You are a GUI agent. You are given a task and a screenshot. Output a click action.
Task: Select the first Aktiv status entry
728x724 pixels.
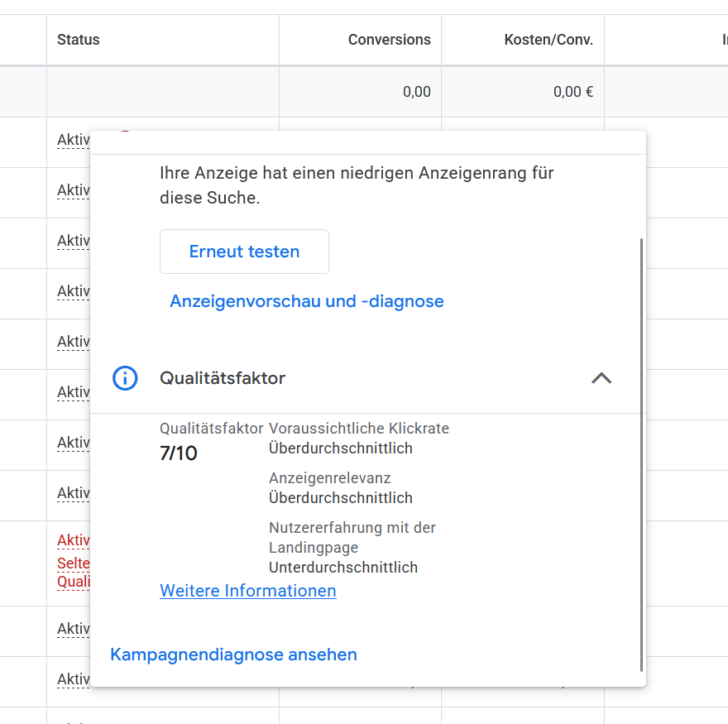73,139
